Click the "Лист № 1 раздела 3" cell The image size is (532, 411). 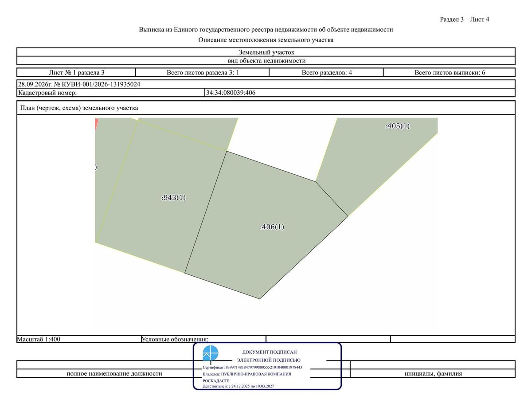(x=76, y=72)
